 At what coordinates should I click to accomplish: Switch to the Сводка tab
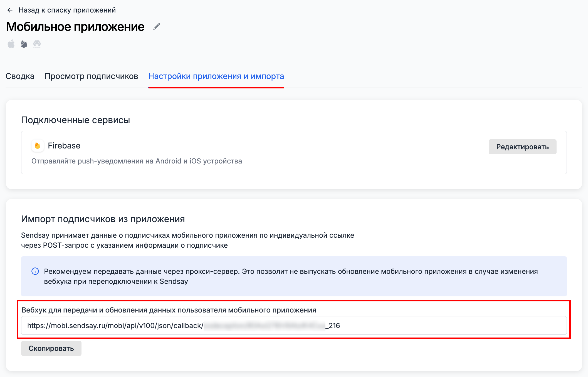tap(20, 76)
